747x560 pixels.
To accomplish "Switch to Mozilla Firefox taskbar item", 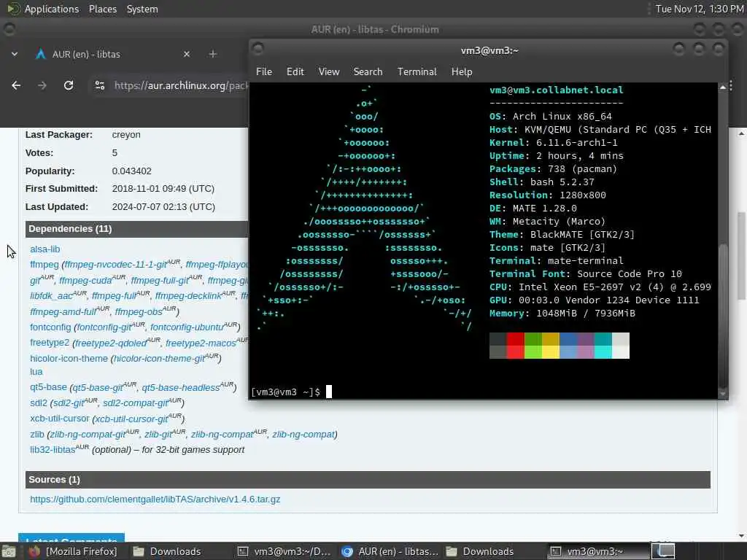I will coord(74,551).
